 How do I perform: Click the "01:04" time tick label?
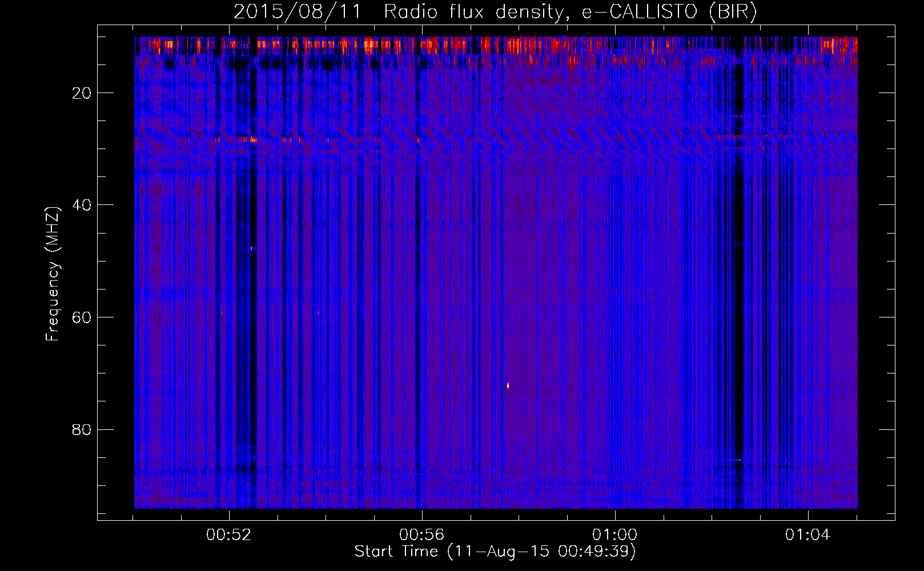click(808, 535)
